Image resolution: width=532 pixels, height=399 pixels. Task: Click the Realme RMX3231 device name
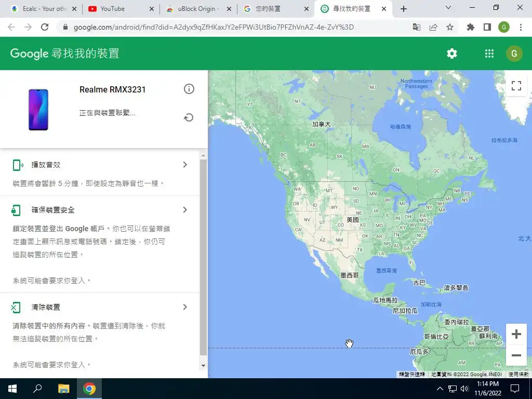[x=112, y=89]
